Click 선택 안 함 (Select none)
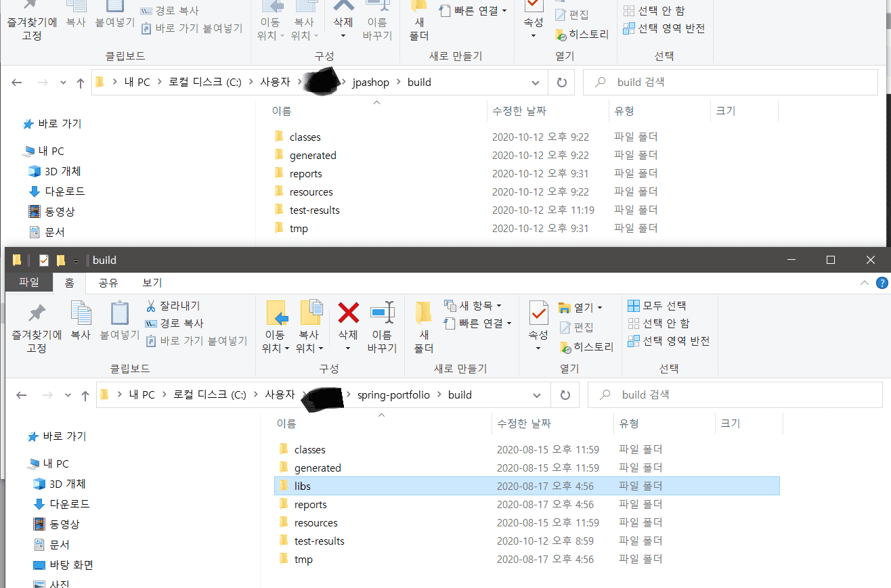891x588 pixels. point(666,323)
